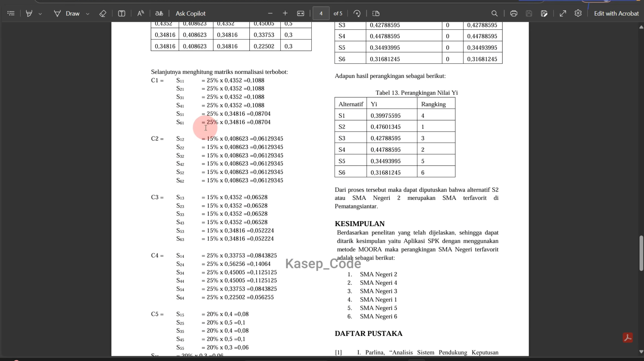Open the table of contents sidebar
Image resolution: width=644 pixels, height=361 pixels.
coord(11,13)
